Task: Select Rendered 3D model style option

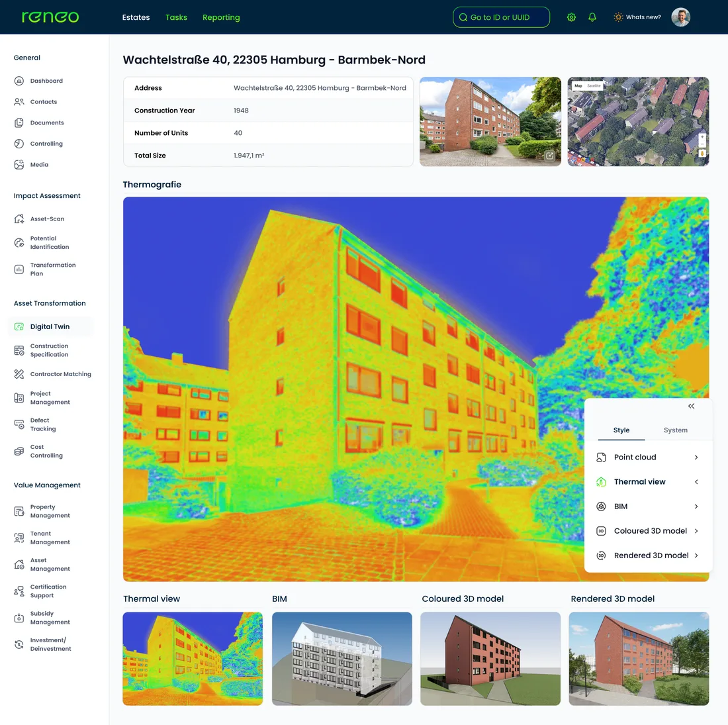Action: point(648,556)
